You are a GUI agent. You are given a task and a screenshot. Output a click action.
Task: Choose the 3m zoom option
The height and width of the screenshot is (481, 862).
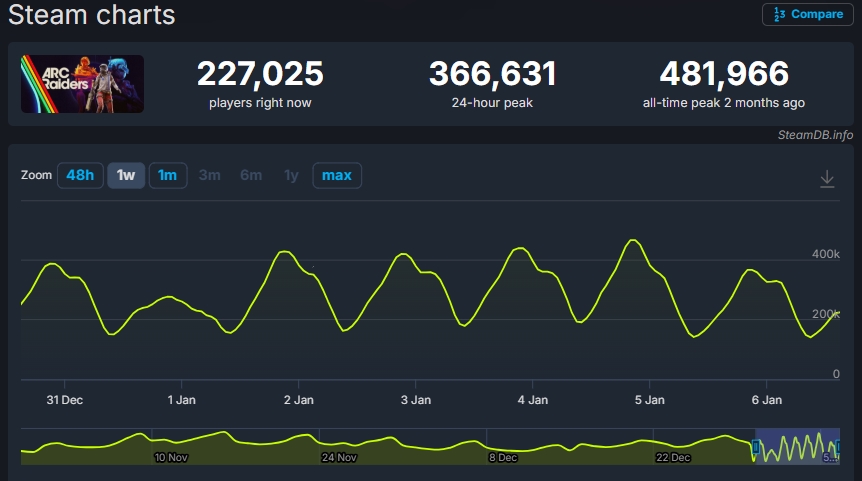(x=209, y=175)
